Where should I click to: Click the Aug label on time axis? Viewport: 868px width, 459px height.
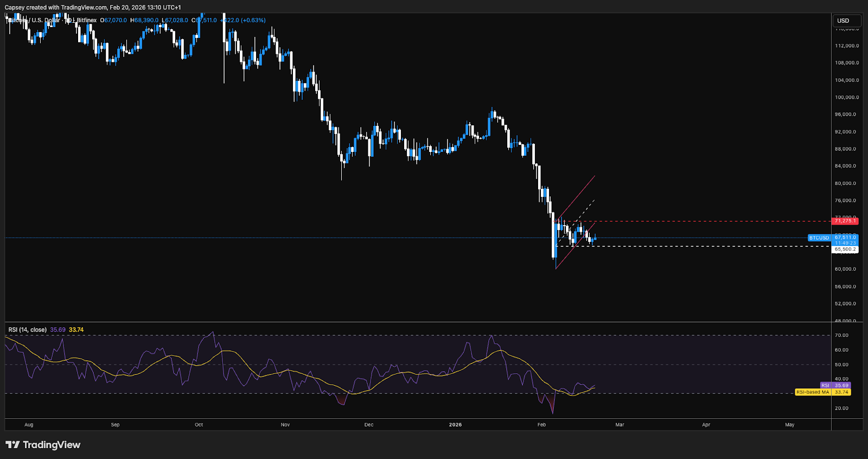(29, 425)
